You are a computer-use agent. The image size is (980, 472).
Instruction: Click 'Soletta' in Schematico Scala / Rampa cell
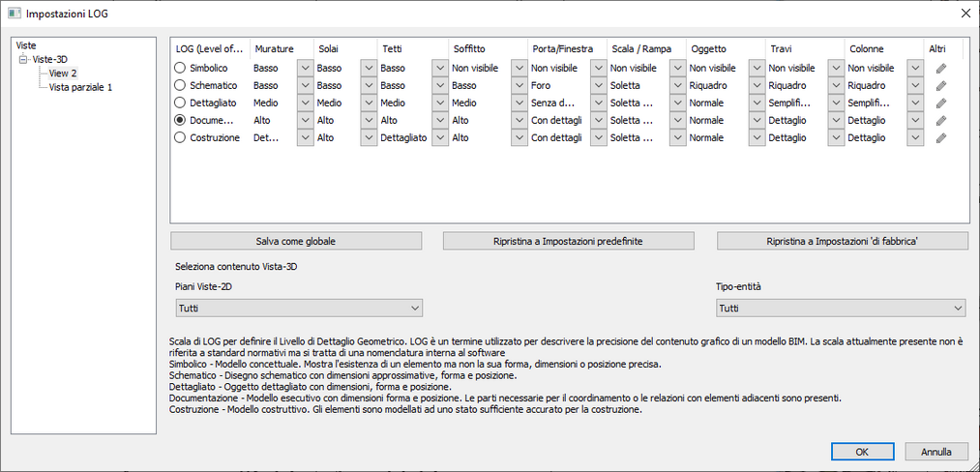624,86
